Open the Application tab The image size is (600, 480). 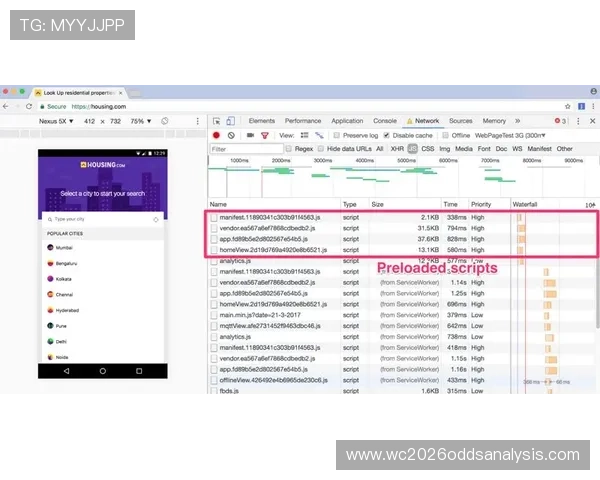coord(347,121)
